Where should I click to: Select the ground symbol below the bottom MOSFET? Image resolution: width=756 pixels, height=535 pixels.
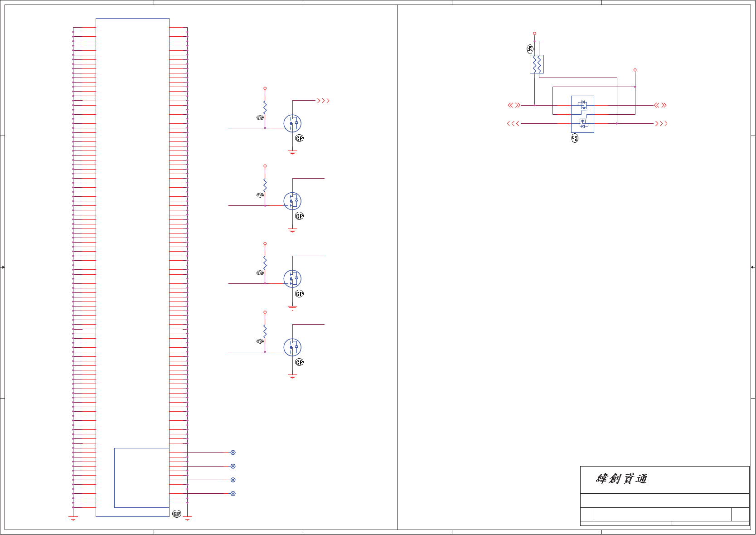tap(293, 377)
